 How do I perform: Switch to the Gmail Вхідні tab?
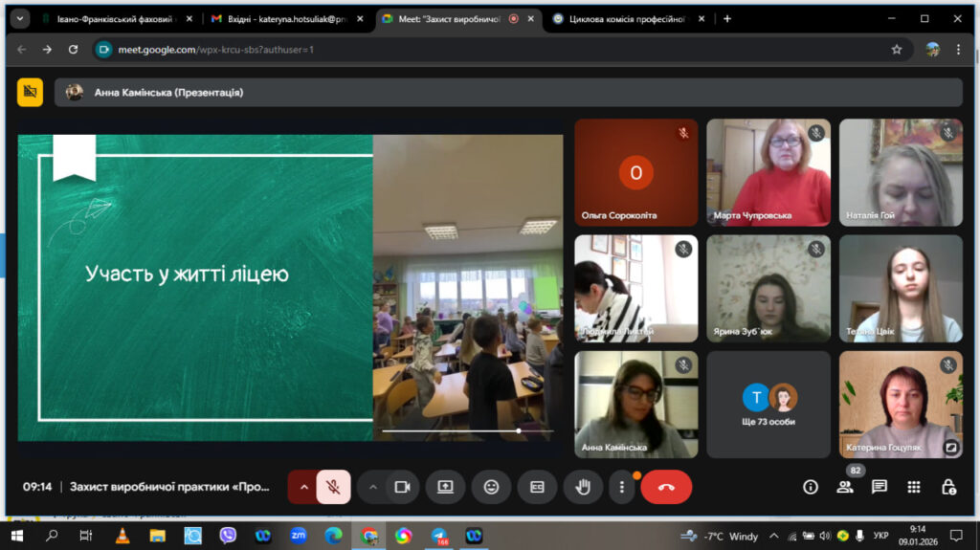tap(287, 19)
